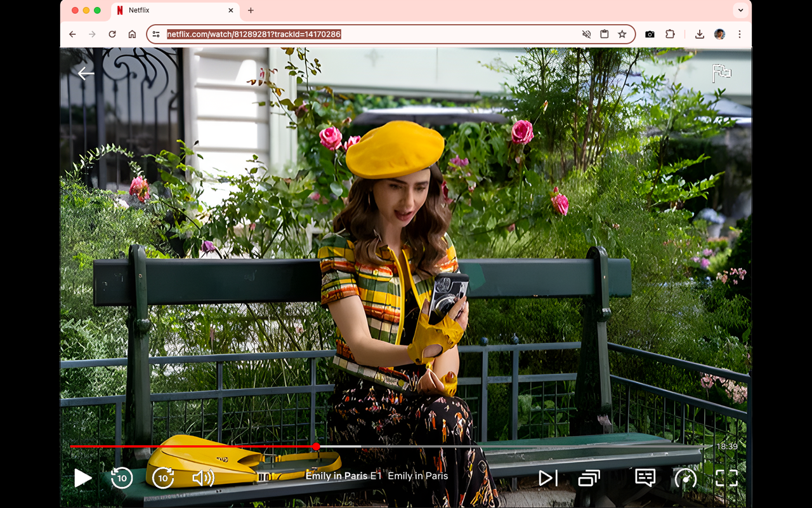
Task: Open the Chrome three-dot menu
Action: (x=740, y=34)
